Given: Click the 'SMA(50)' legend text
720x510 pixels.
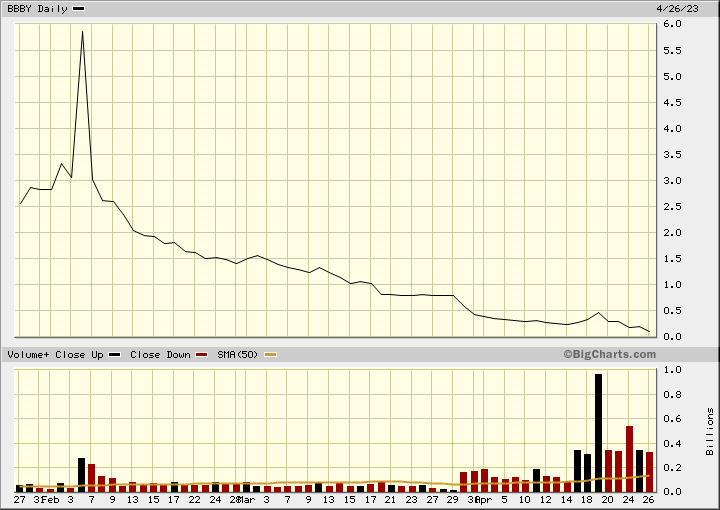Looking at the screenshot, I should coord(237,355).
